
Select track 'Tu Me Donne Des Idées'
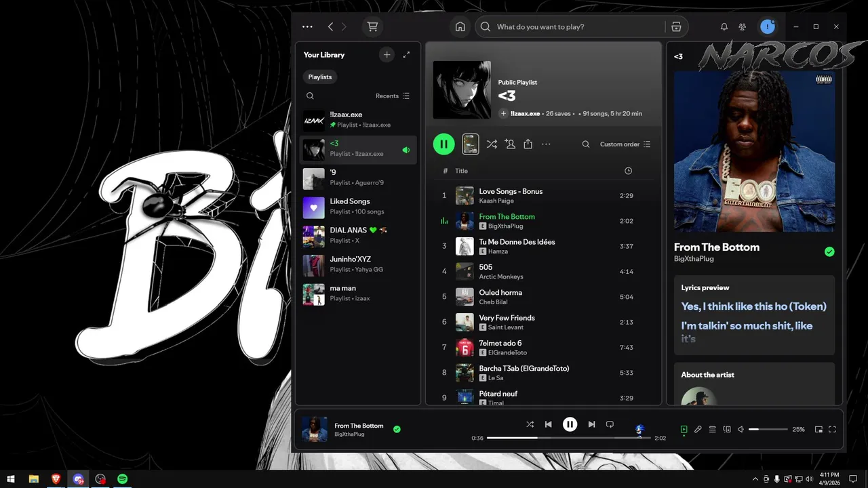[543, 246]
